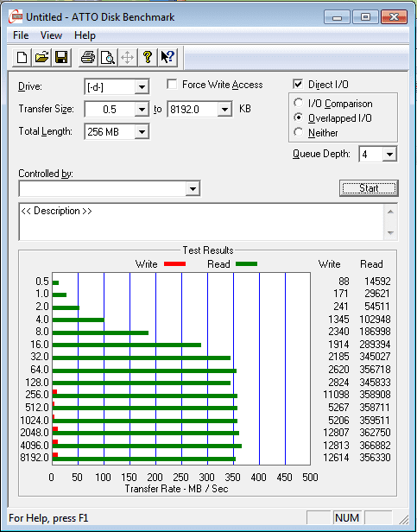Click read value 289394

[375, 344]
